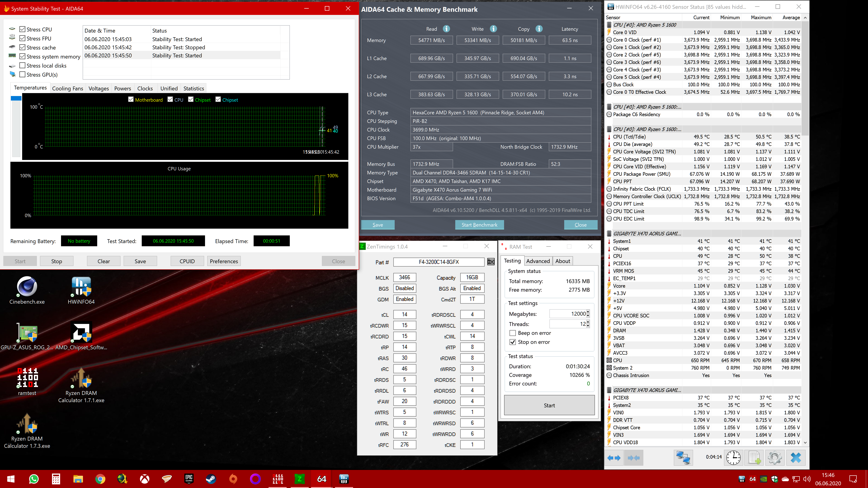Stop the system stability test
The image size is (868, 488).
[57, 261]
